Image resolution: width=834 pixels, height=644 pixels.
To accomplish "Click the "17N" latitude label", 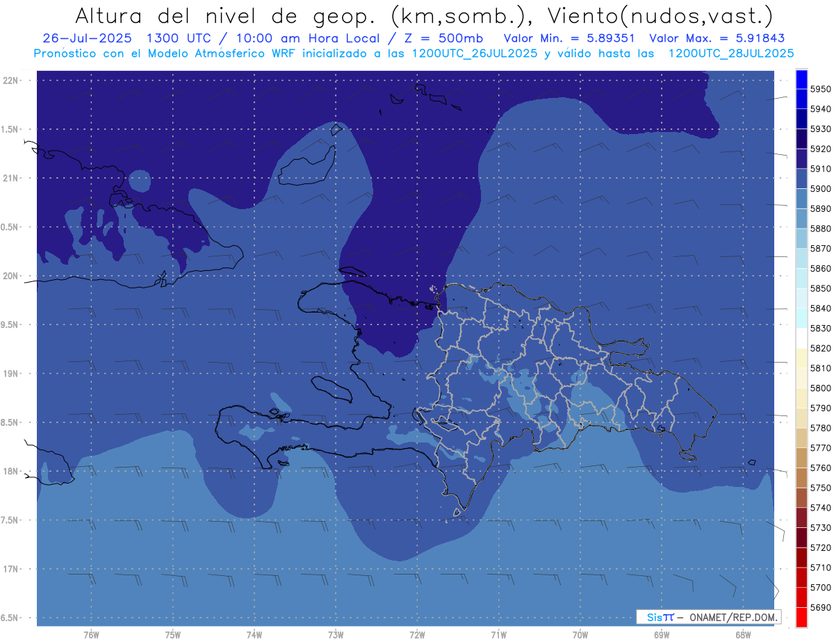I will pos(10,569).
